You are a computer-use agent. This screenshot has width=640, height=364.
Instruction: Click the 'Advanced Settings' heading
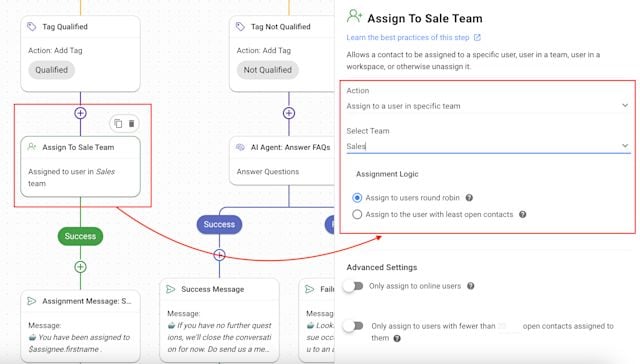[x=382, y=267]
